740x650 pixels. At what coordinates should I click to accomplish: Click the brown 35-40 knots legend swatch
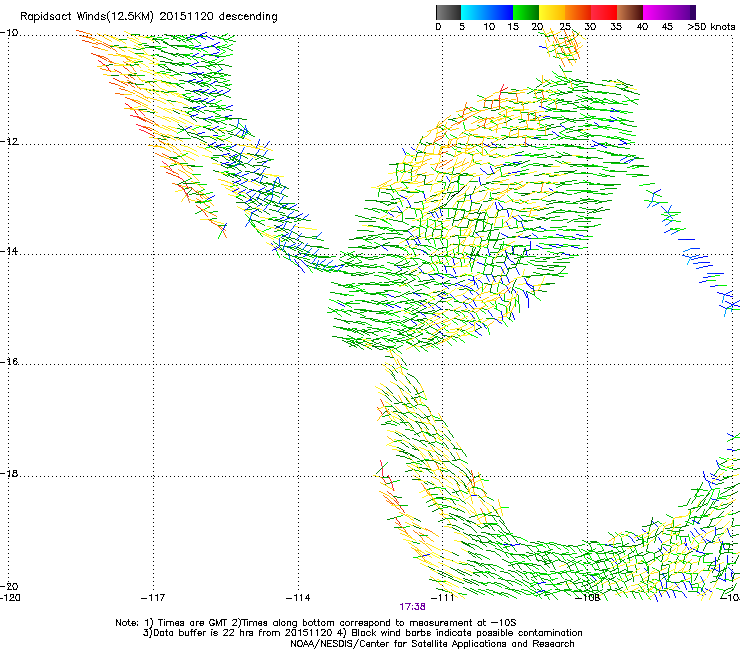(630, 12)
